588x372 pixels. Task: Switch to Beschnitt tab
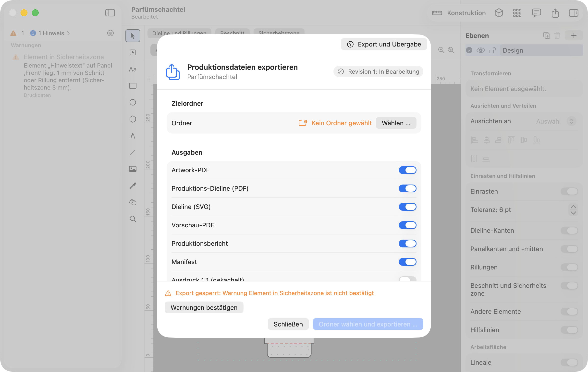pos(232,33)
